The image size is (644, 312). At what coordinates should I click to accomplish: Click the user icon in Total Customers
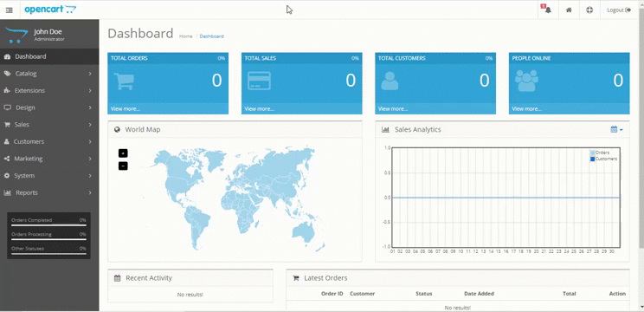pyautogui.click(x=390, y=81)
